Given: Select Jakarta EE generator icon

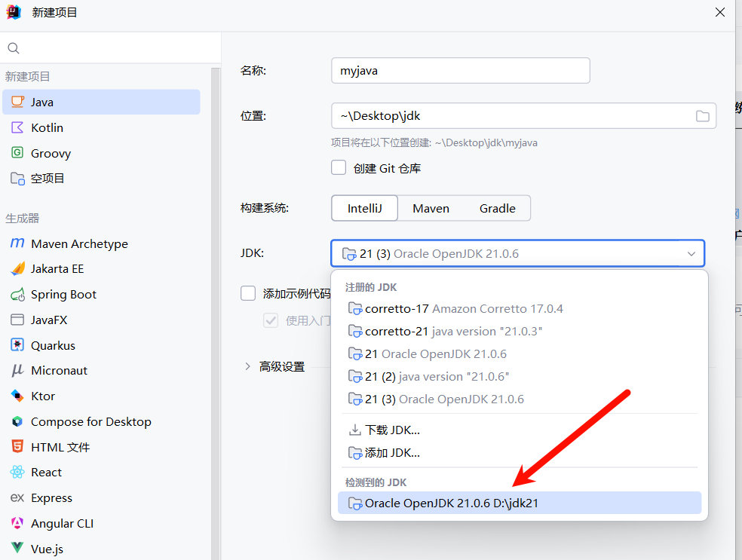Looking at the screenshot, I should click(17, 268).
